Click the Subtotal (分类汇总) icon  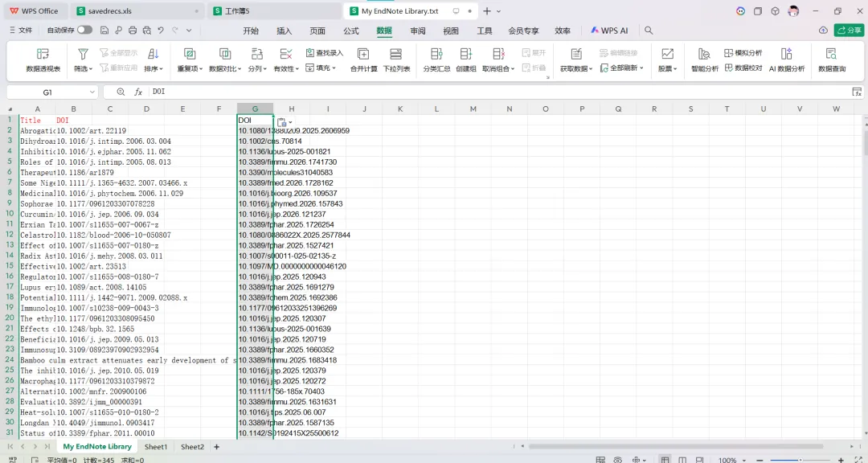[436, 60]
